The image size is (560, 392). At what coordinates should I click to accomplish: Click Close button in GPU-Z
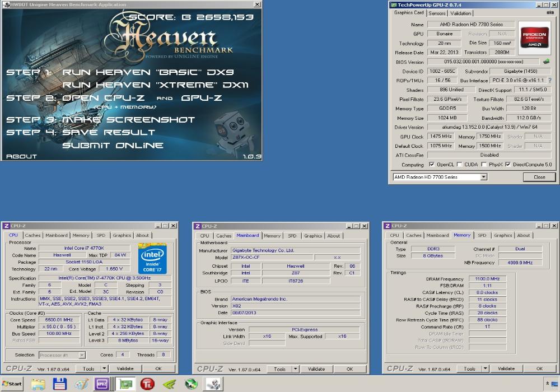(539, 177)
